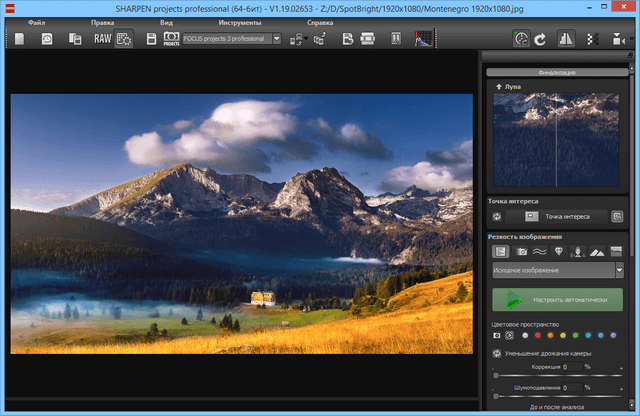Click the wave lines sharpening preset icon

coord(540,252)
